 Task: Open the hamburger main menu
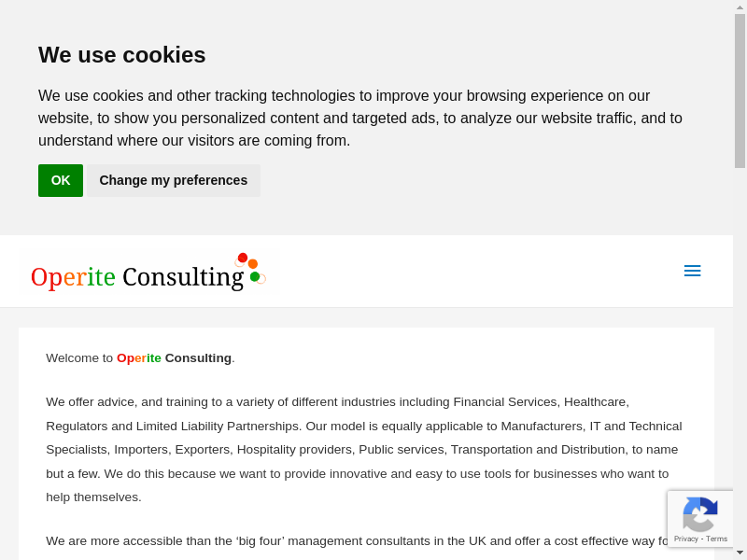[x=692, y=271]
